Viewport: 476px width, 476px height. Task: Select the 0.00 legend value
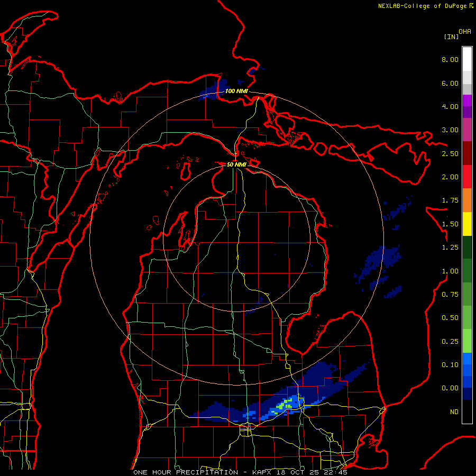450,388
